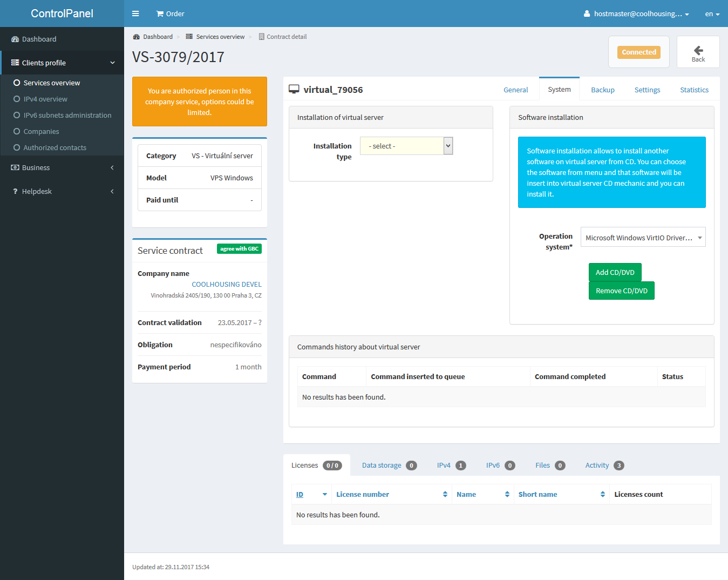Click the ControlPanel logo
Image resolution: width=728 pixels, height=580 pixels.
click(62, 14)
